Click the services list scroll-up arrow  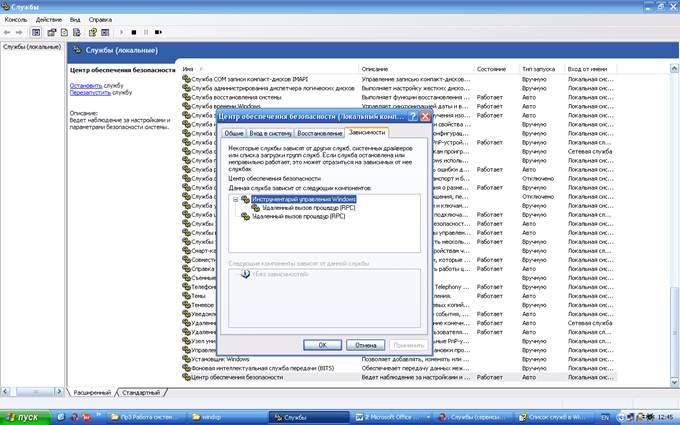coord(674,69)
